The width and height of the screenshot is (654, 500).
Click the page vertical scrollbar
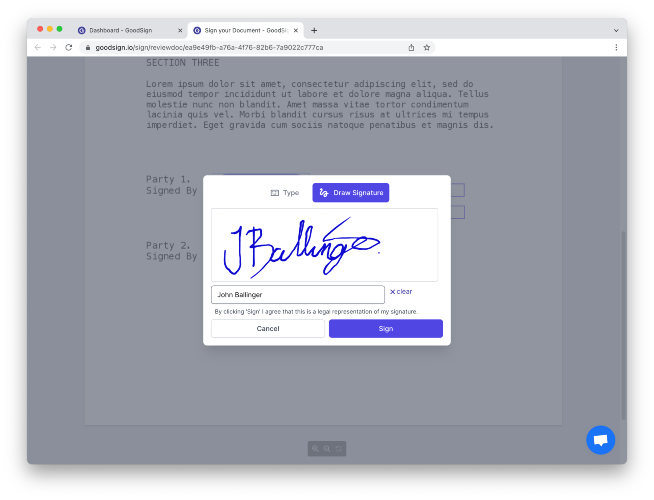(624, 325)
